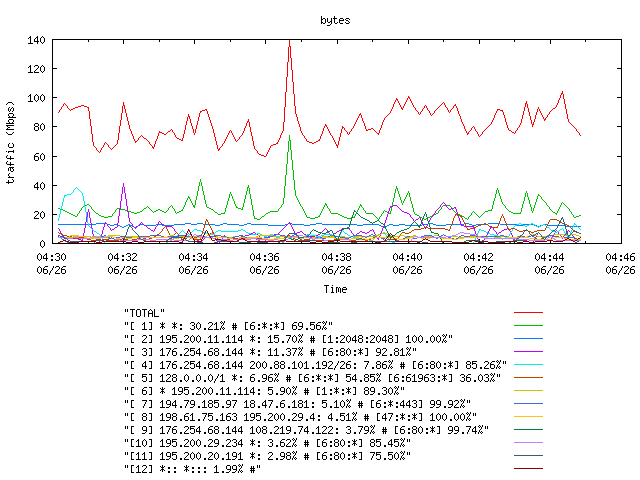Image resolution: width=640 pixels, height=480 pixels.
Task: Click the cyan legend line for entry [ 4]
Action: coord(528,364)
